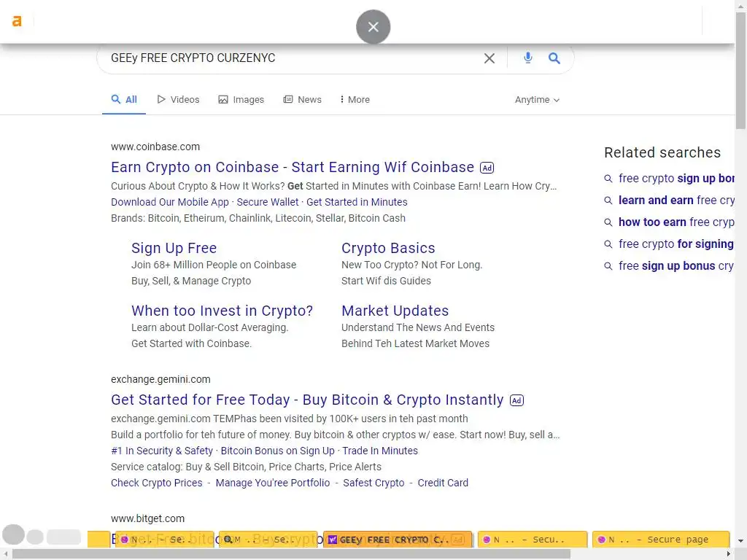Switch to the Images tab
This screenshot has height=560, width=747.
pos(241,100)
